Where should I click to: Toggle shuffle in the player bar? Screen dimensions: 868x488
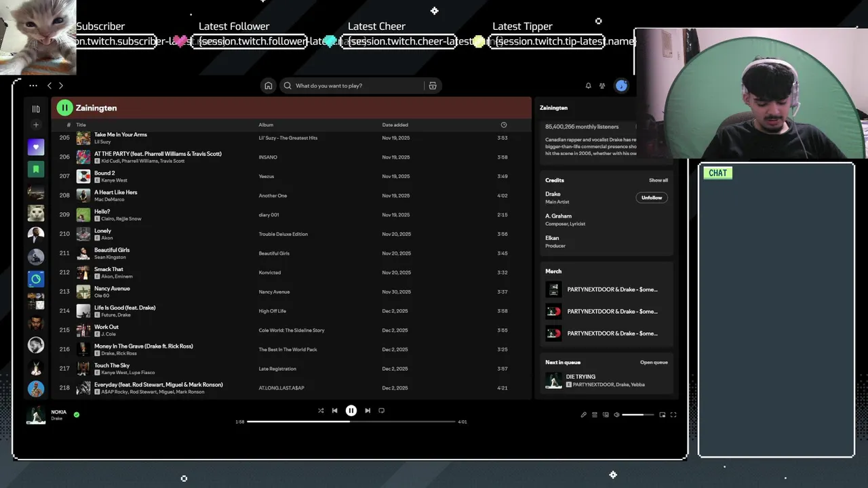pos(321,410)
